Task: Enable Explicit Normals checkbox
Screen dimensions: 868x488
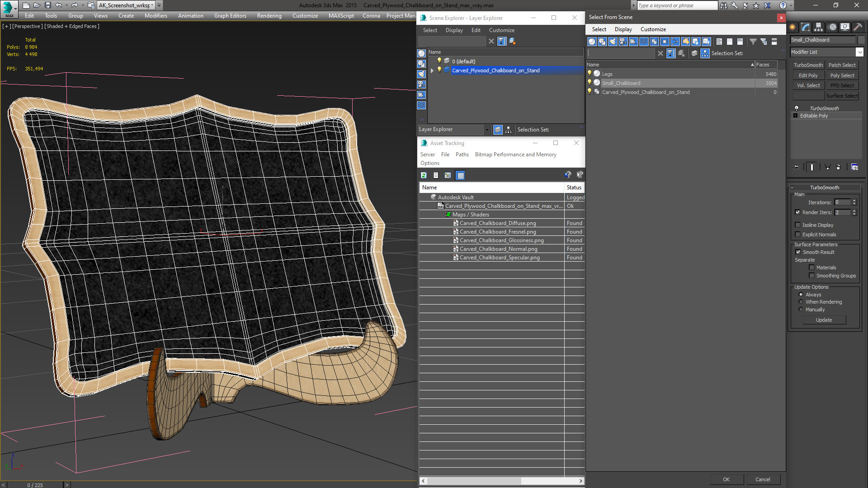Action: 798,235
